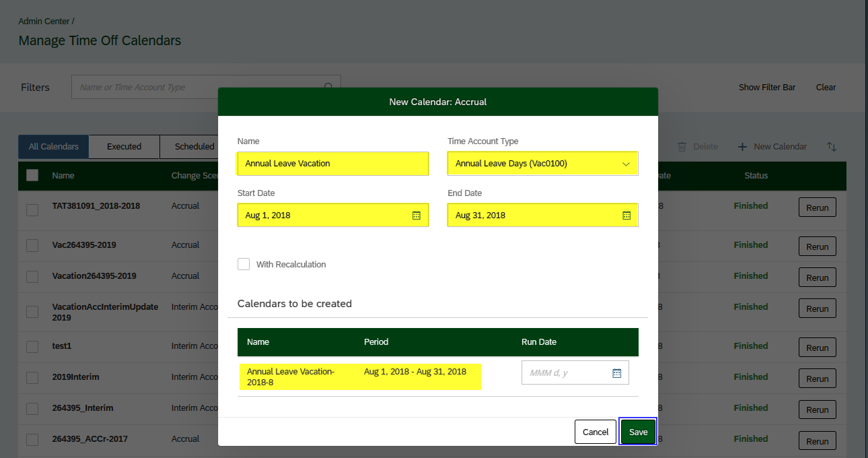The image size is (868, 458).
Task: Rerun the VacationAccInterimUpdate 2019 calendar
Action: point(818,308)
